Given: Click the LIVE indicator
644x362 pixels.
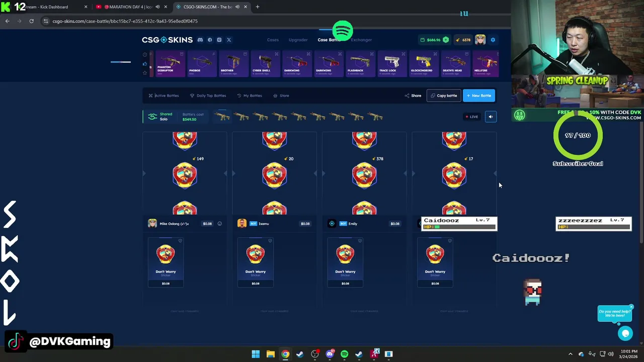Looking at the screenshot, I should point(471,117).
